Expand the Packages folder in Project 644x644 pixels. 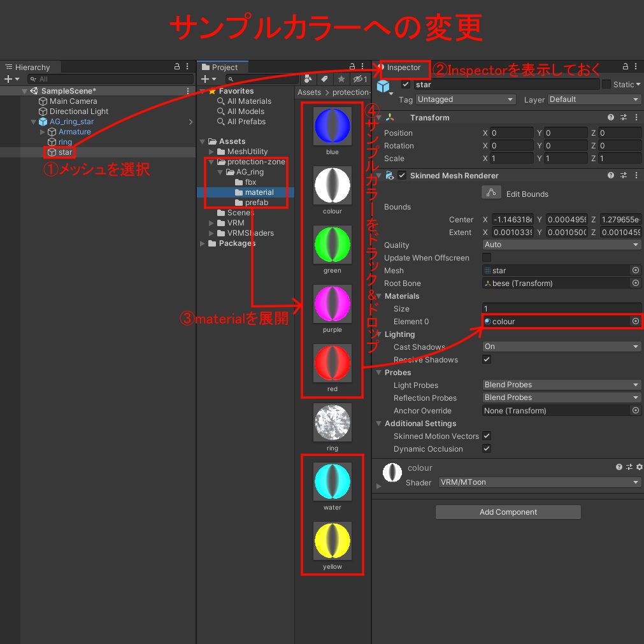pos(202,243)
